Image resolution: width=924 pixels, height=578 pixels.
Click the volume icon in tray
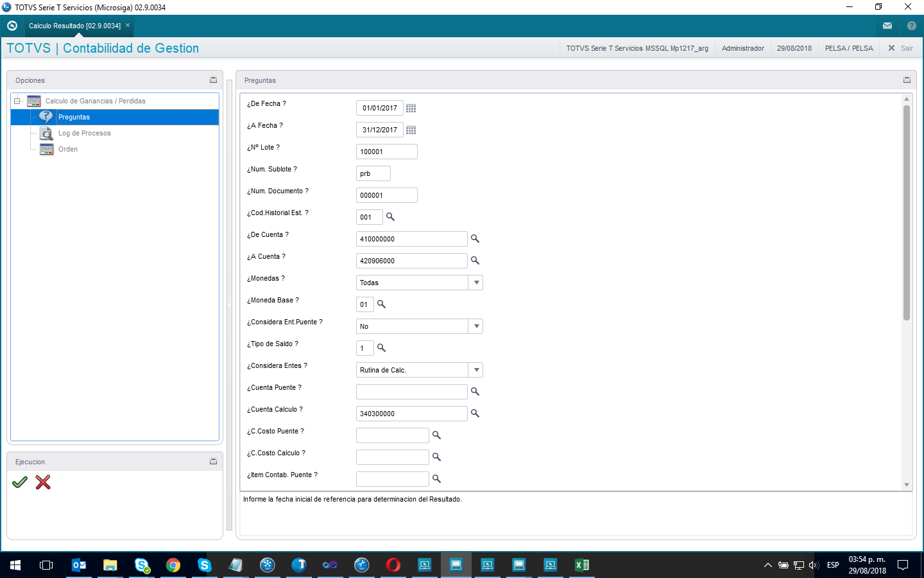(x=814, y=565)
